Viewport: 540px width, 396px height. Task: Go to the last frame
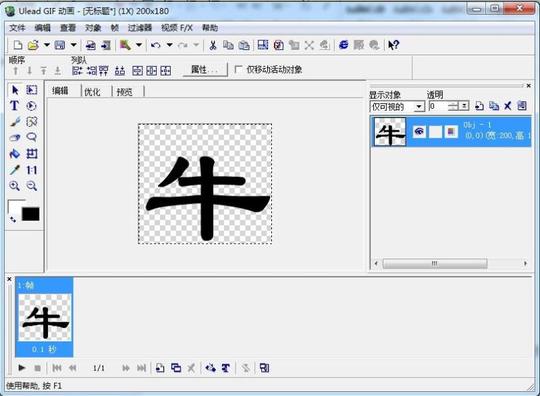click(x=142, y=368)
